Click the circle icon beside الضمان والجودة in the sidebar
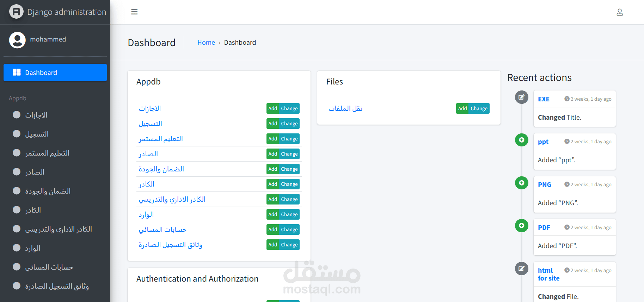Screen dimensions: 644x302 click(17, 191)
